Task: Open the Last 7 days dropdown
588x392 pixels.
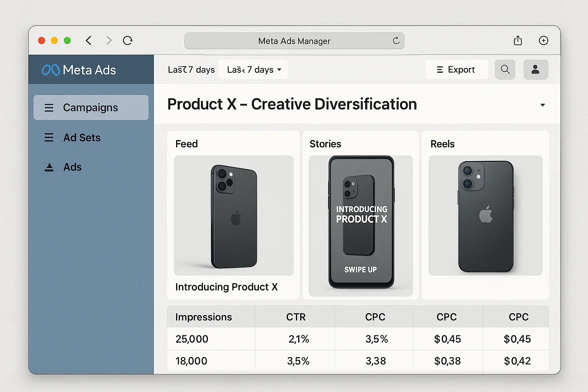Action: pos(253,69)
